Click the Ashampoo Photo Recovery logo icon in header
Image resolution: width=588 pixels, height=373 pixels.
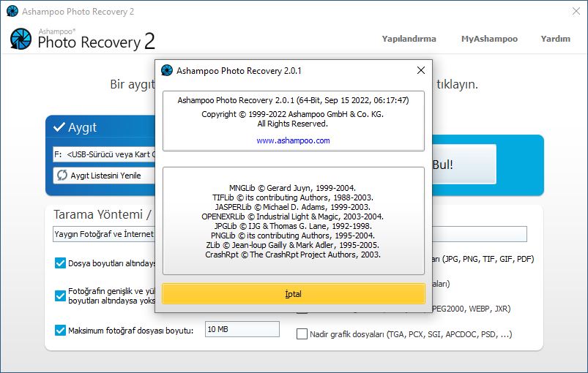(21, 39)
